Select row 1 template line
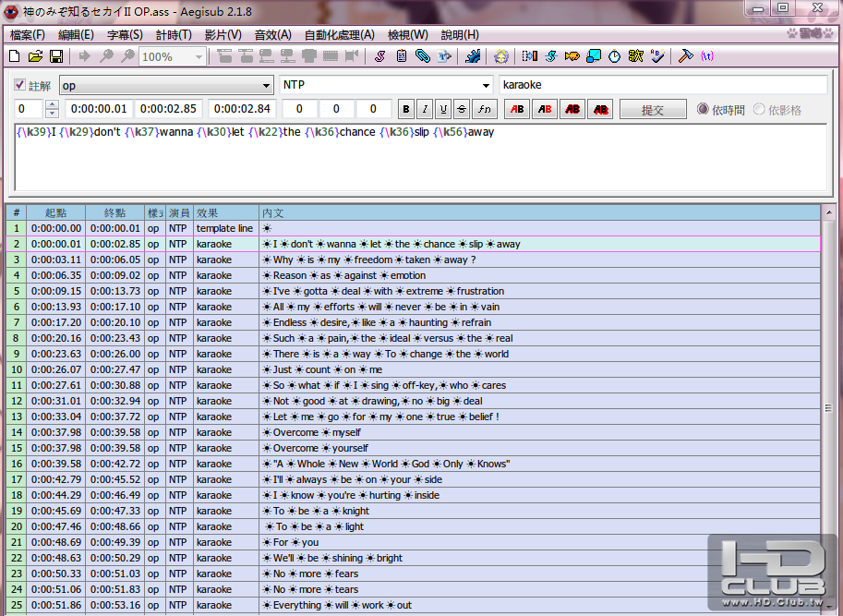The height and width of the screenshot is (616, 843). click(x=414, y=228)
